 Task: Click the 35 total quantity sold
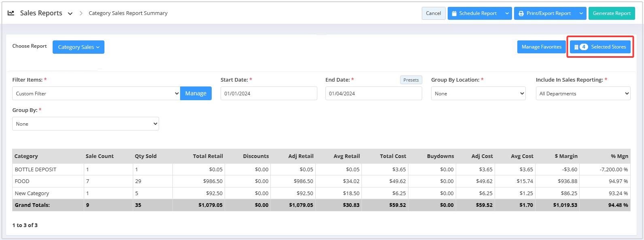138,205
